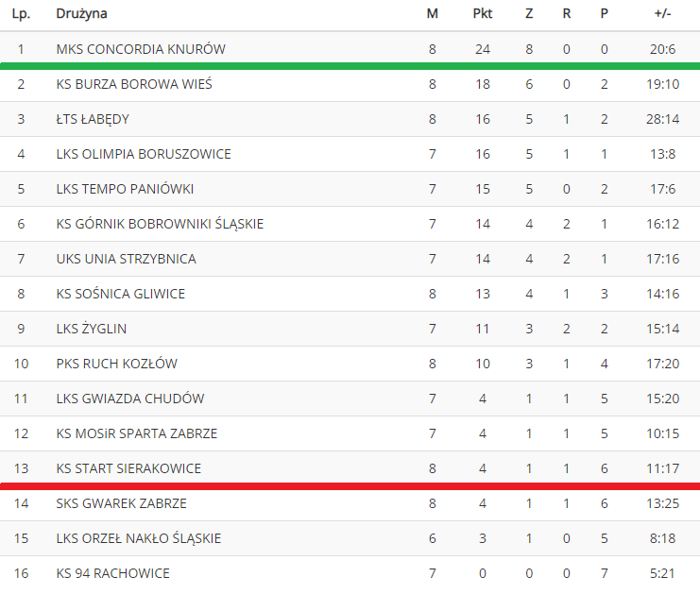Screen dimensions: 700x594
Task: Click the +/- goal difference header
Action: tap(662, 14)
